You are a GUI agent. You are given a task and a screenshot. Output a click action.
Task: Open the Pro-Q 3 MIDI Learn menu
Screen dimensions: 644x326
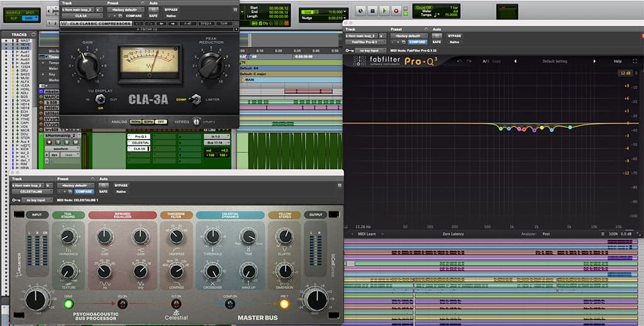[x=367, y=234]
